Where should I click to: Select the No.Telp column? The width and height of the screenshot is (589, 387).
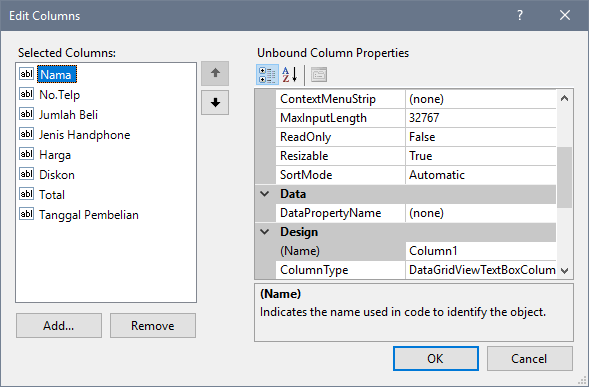(60, 95)
